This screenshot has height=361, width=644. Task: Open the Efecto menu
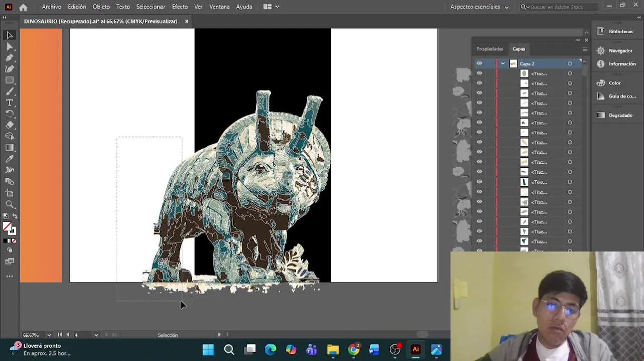click(180, 7)
